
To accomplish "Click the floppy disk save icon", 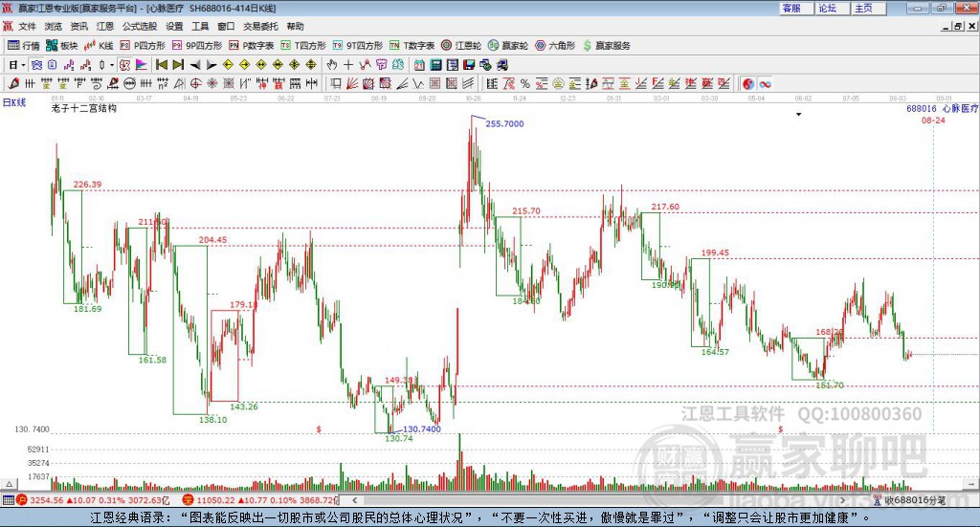I will pos(469,65).
